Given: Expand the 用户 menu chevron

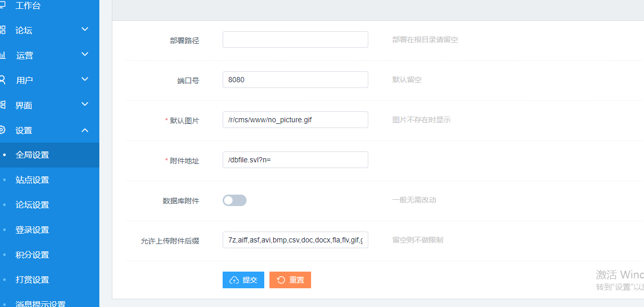Looking at the screenshot, I should (x=85, y=80).
